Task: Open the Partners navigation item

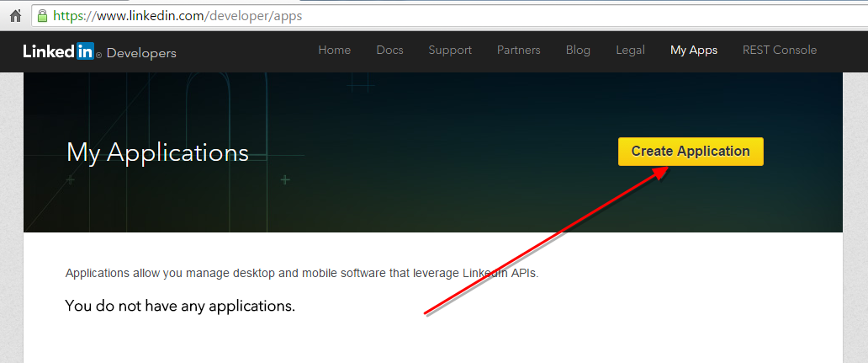Action: [519, 50]
